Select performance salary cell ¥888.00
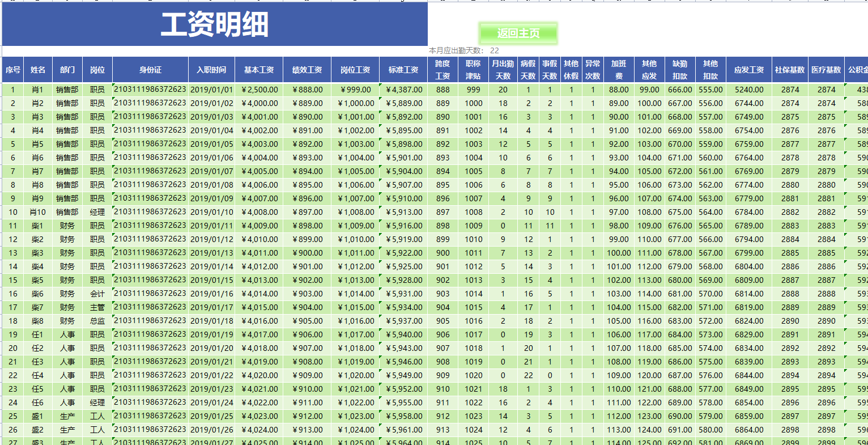 [307, 90]
